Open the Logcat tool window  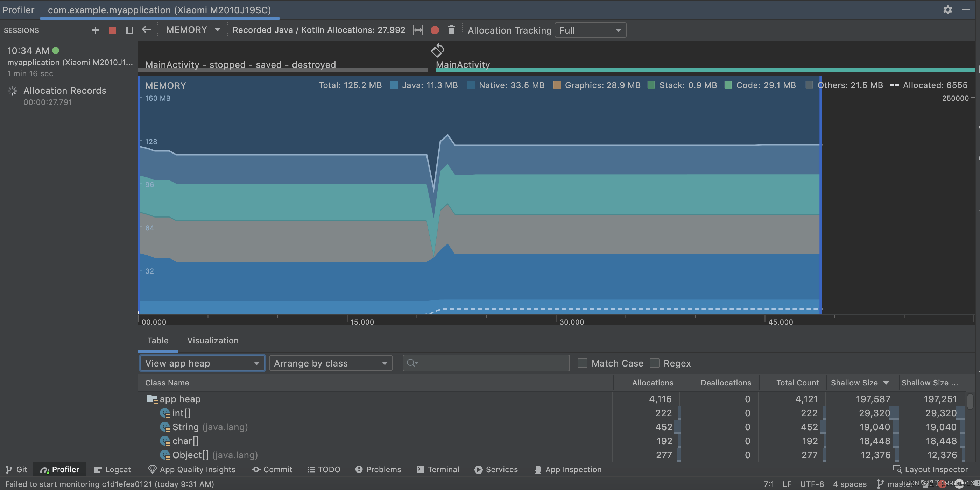click(112, 469)
